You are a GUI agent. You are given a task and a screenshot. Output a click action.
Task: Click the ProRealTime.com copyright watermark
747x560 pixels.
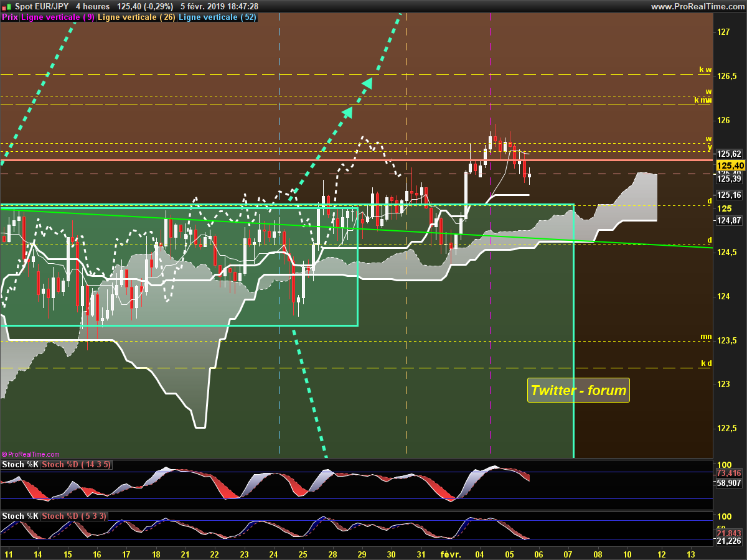[31, 454]
